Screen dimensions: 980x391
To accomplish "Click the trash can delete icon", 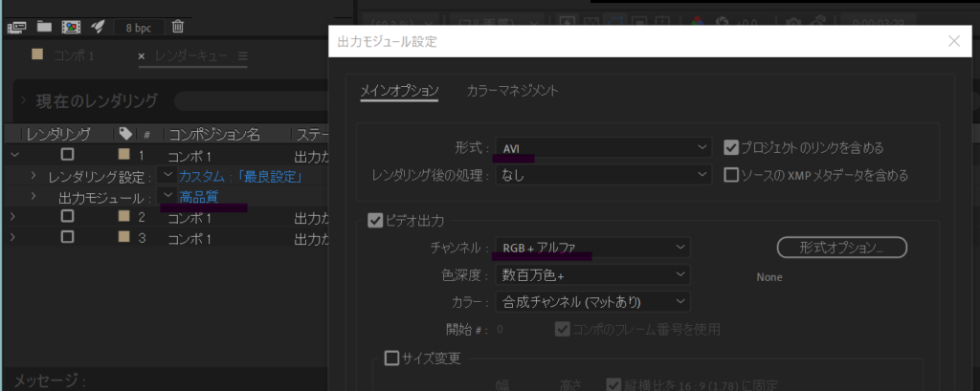I will click(178, 27).
